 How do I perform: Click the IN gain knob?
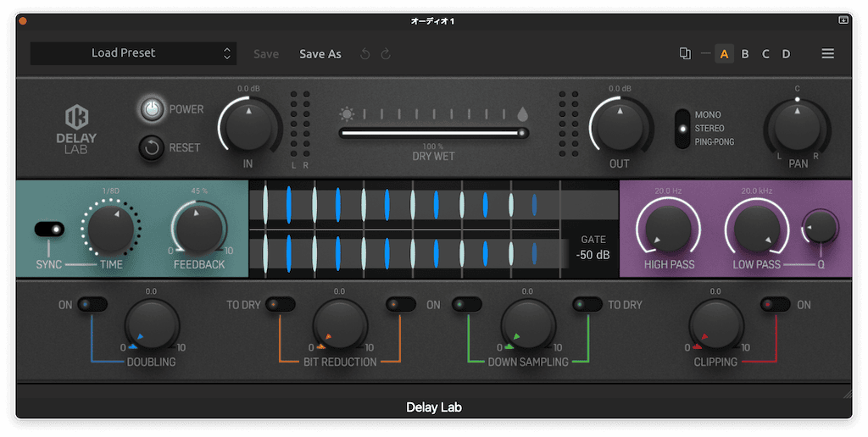coord(249,126)
